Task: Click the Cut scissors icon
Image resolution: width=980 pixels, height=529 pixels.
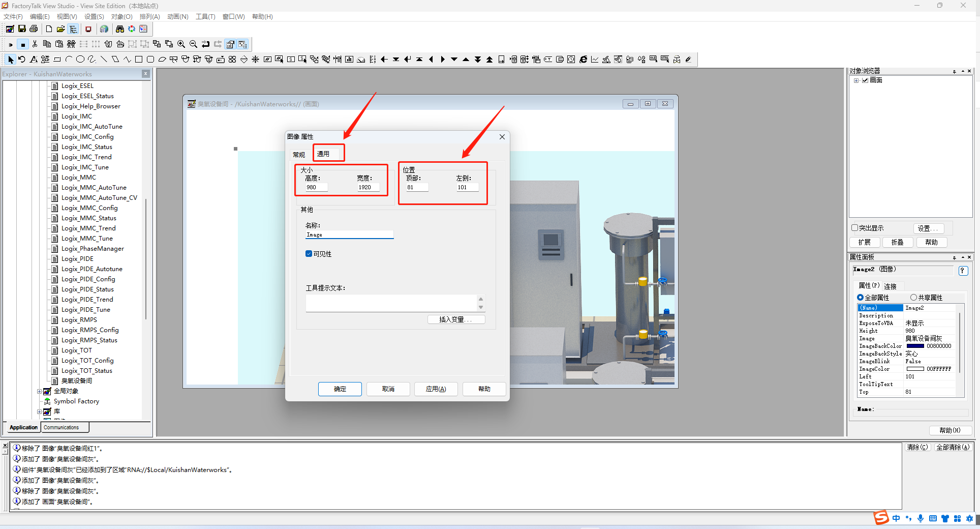Action: [x=35, y=44]
